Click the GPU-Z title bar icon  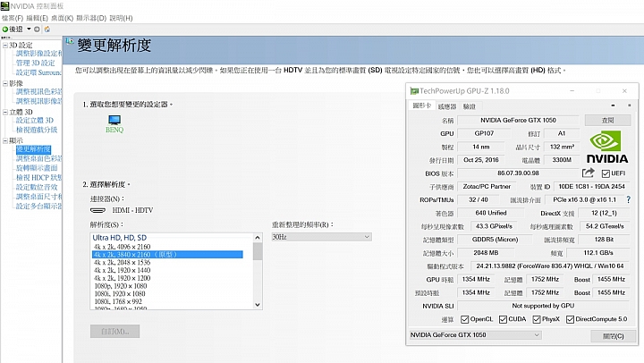[x=414, y=91]
